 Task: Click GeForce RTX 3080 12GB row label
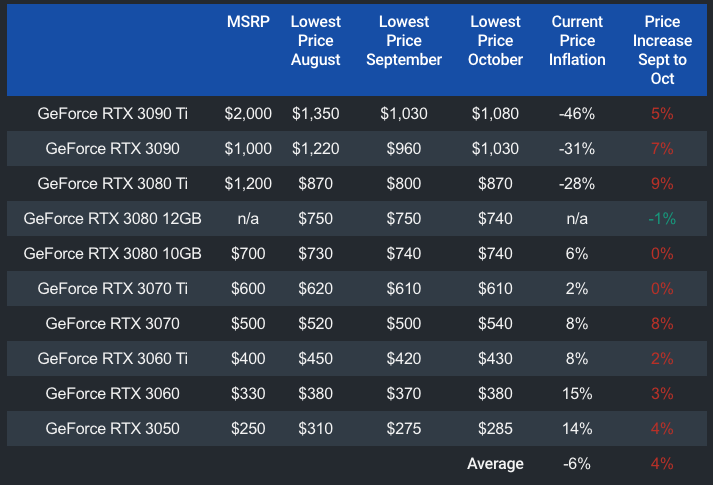click(112, 219)
